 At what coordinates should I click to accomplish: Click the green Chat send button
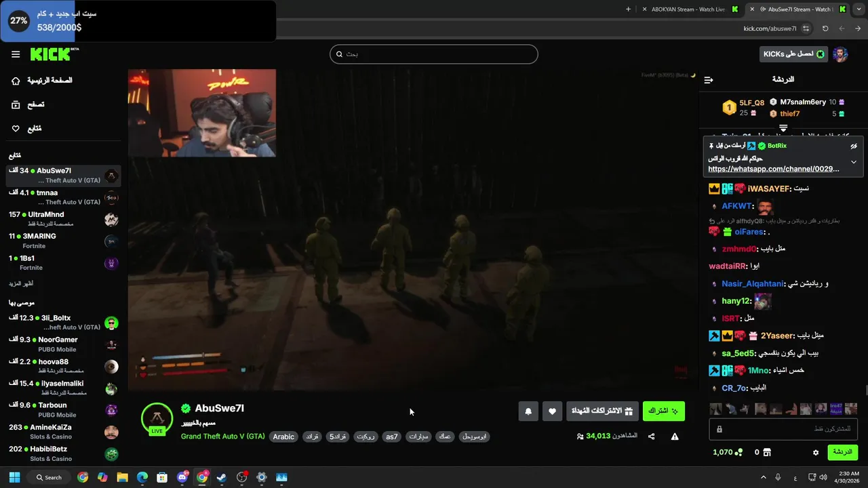click(x=842, y=452)
